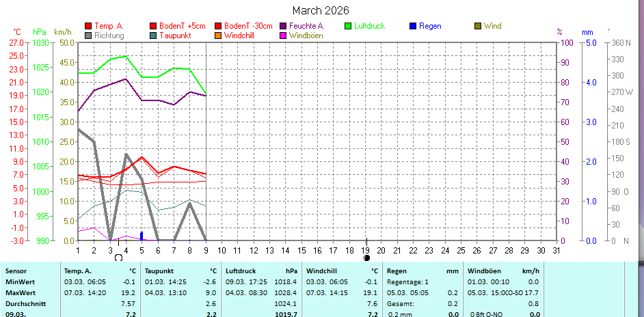Screen dimensions: 644x317
Task: Click the blue Regen legend swatch
Action: [x=412, y=26]
